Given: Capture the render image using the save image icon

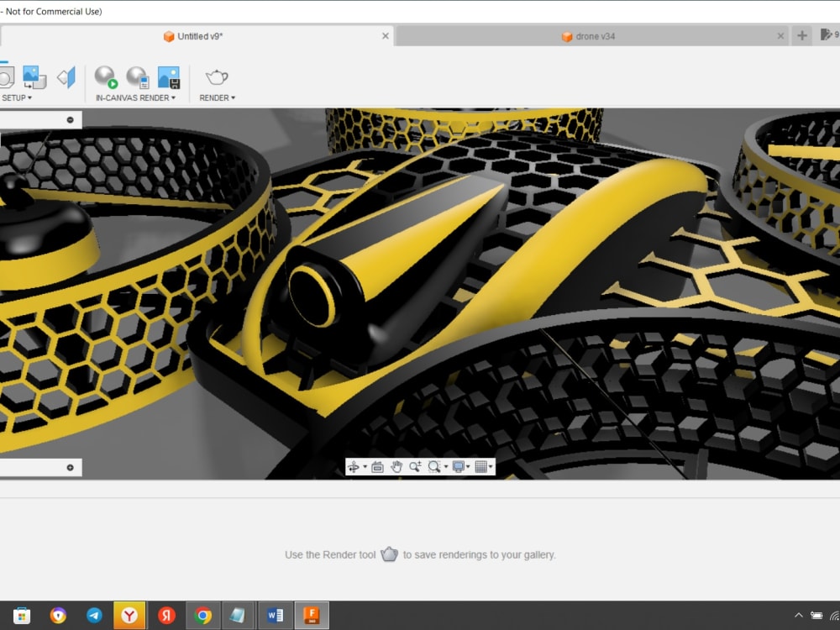Looking at the screenshot, I should (169, 79).
